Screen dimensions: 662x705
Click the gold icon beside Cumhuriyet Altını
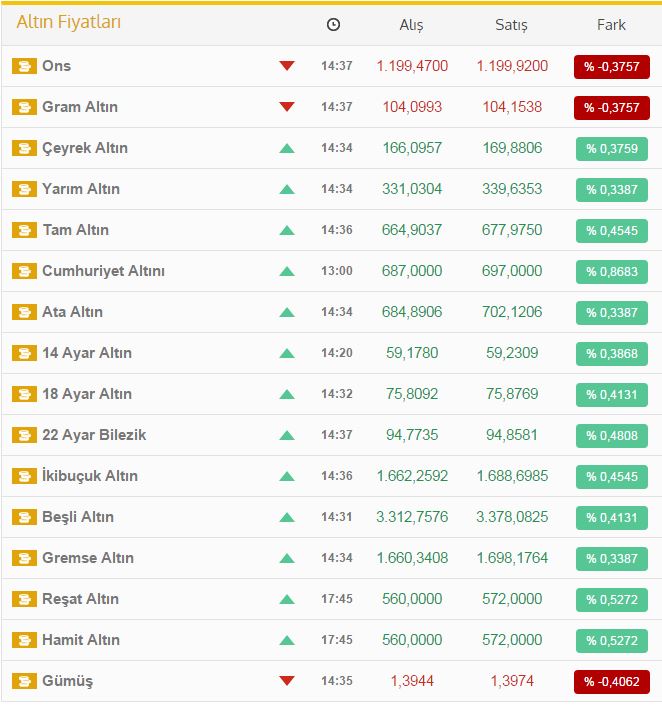pyautogui.click(x=24, y=271)
